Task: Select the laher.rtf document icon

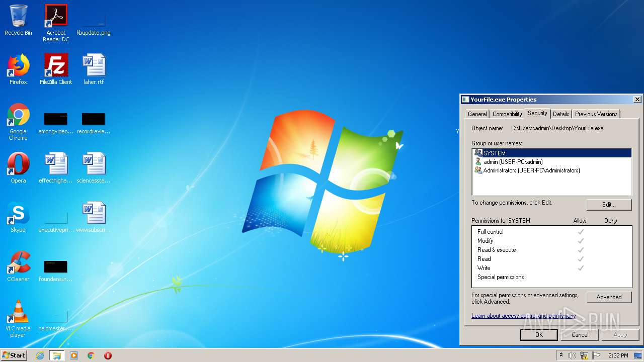Action: pyautogui.click(x=94, y=69)
